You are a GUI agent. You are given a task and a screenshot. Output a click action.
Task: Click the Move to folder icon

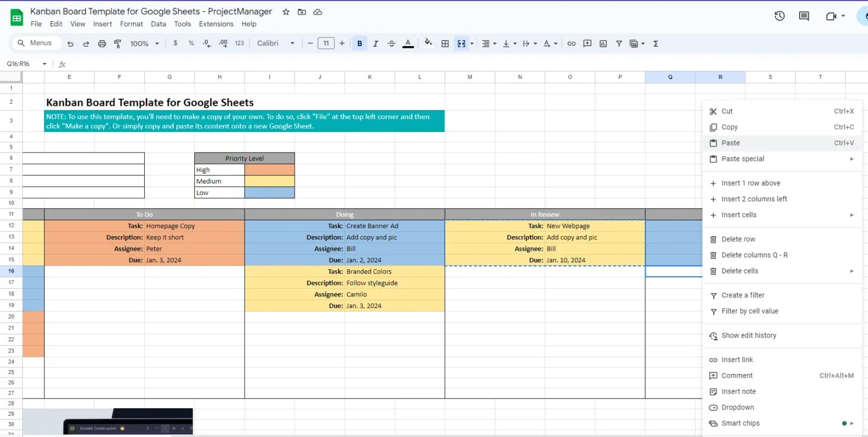click(302, 12)
